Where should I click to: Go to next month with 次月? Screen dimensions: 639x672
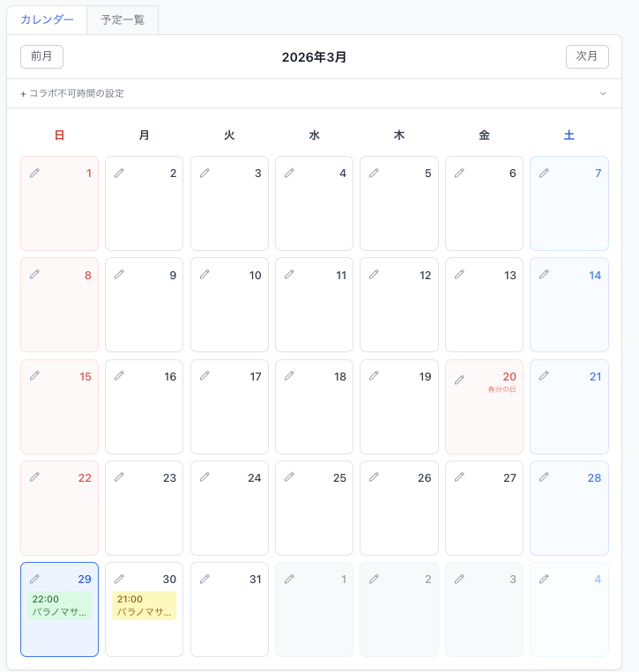(587, 56)
